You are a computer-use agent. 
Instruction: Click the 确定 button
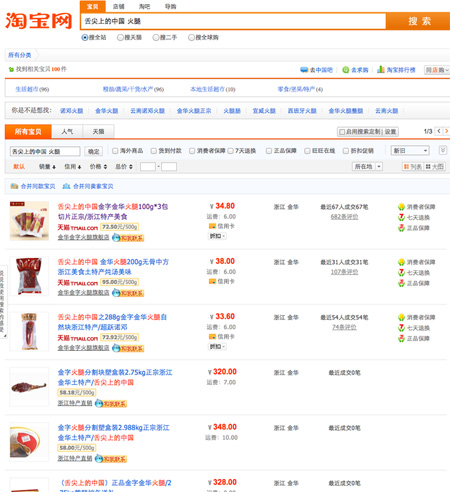[93, 152]
